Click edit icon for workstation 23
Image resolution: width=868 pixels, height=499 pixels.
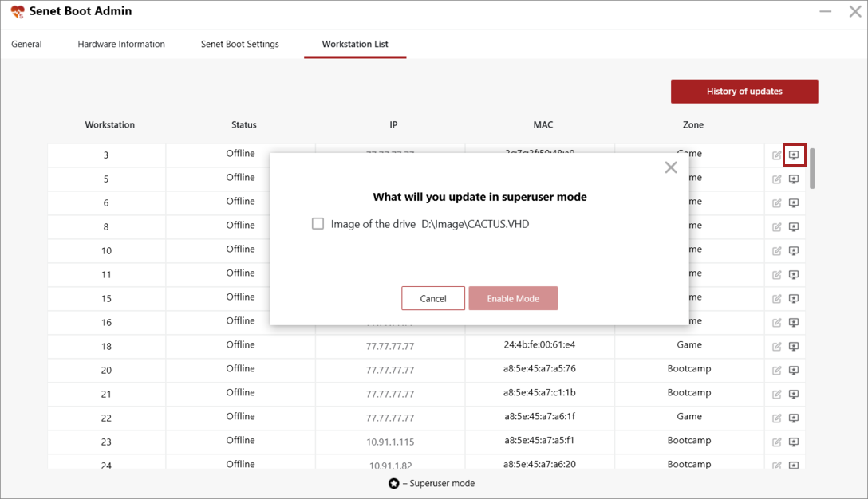[777, 442]
